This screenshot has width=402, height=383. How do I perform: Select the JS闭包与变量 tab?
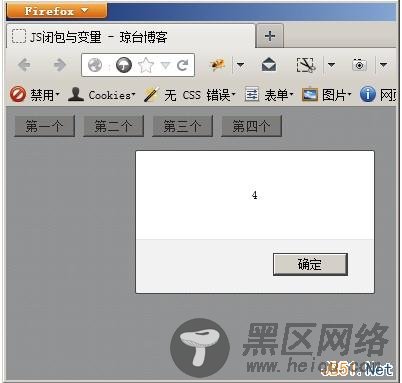[131, 36]
